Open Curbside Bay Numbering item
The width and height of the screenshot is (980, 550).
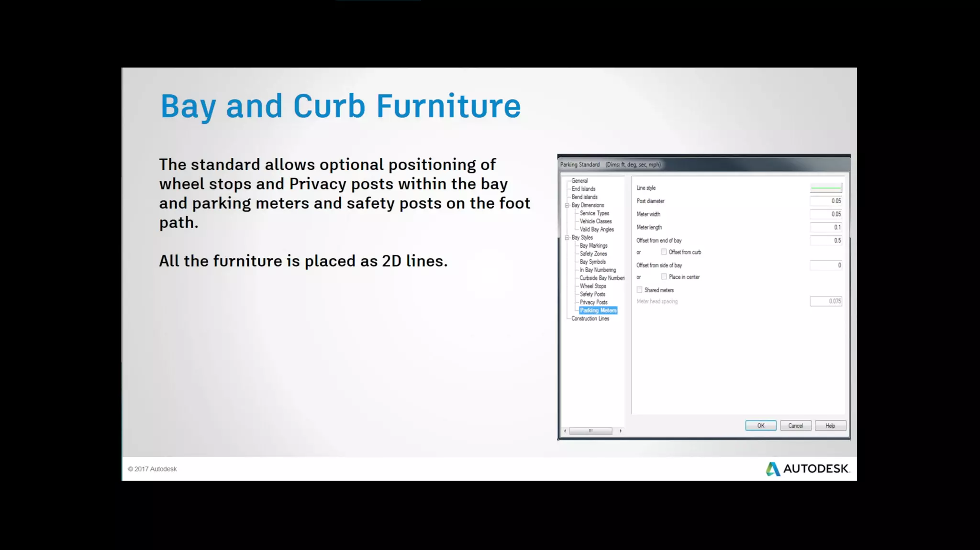pos(602,278)
